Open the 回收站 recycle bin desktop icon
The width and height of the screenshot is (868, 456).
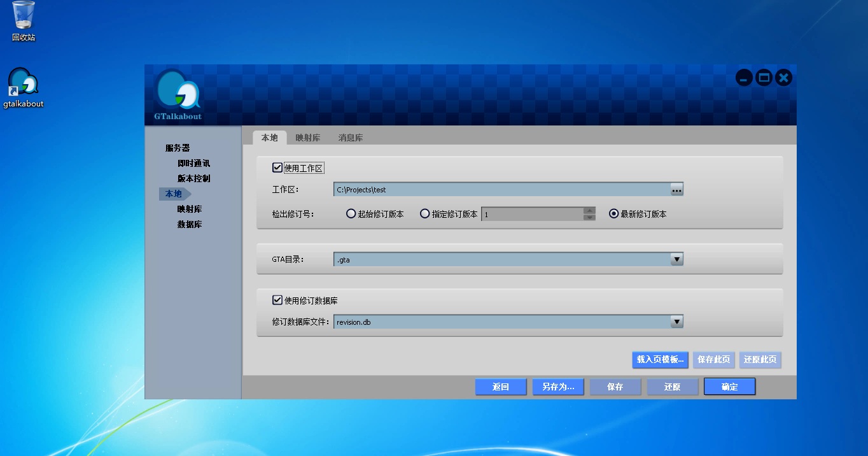coord(24,21)
